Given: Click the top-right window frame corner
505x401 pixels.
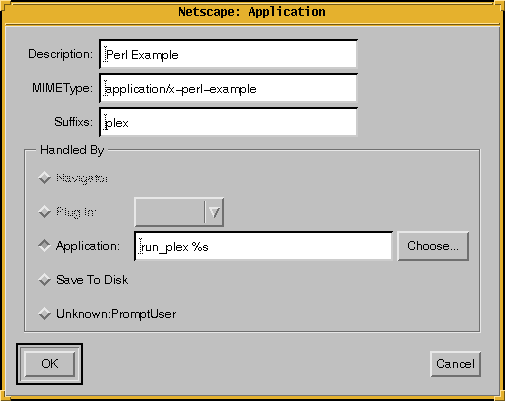Looking at the screenshot, I should [x=500, y=5].
